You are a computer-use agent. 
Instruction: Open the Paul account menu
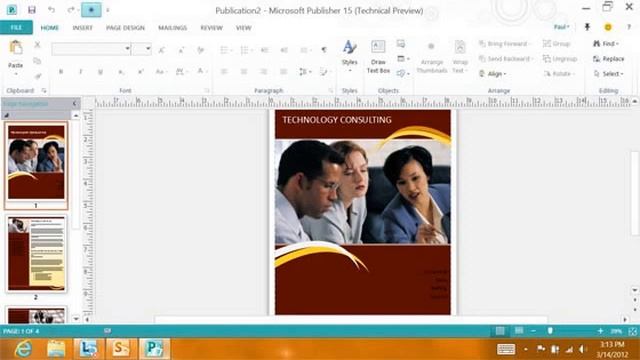[562, 27]
